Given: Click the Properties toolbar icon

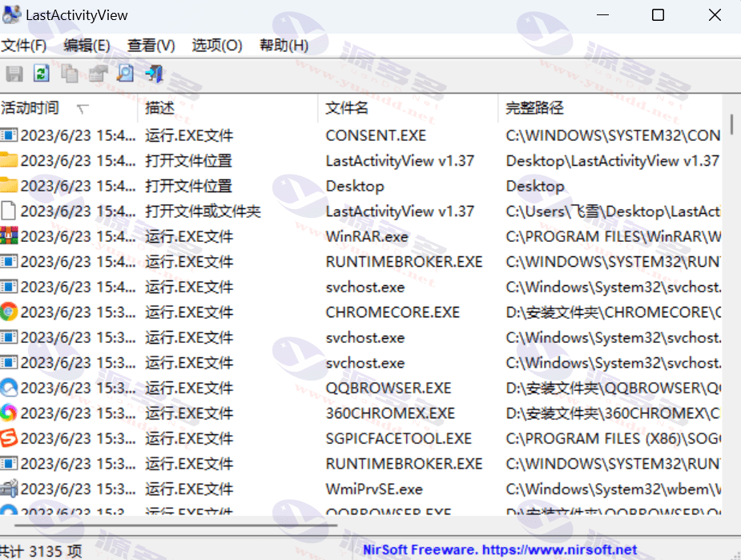Looking at the screenshot, I should [x=98, y=74].
